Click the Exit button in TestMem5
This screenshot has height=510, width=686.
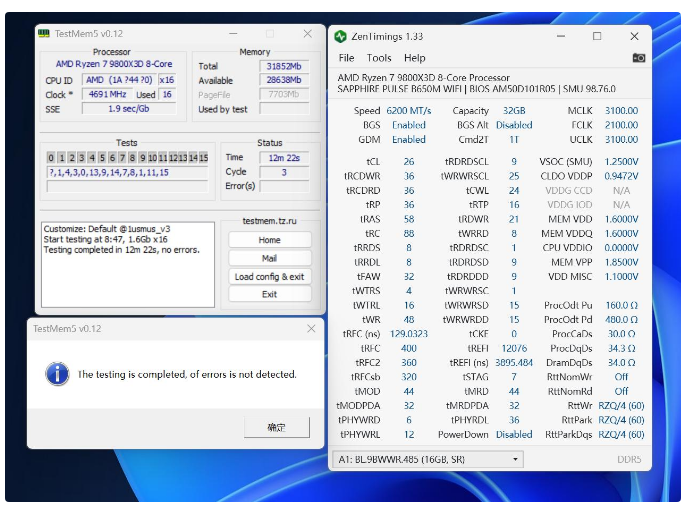[x=269, y=294]
